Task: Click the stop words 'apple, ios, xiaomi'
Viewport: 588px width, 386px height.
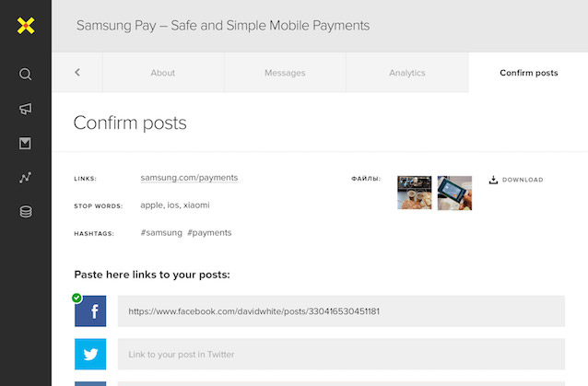Action: 175,205
